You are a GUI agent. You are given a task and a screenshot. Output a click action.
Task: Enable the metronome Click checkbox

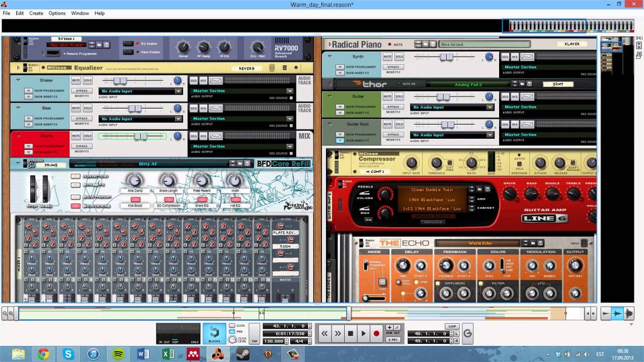pos(232,326)
